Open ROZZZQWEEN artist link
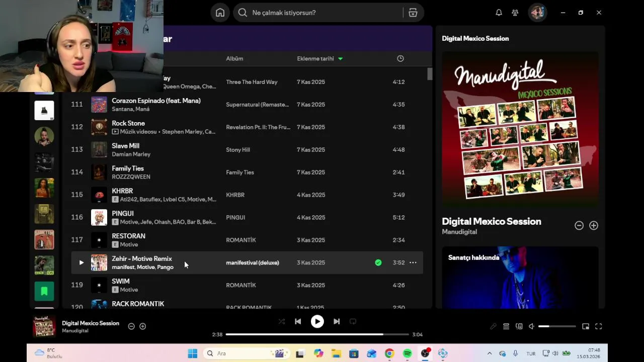Screen dimensions: 644x362 pos(131,177)
